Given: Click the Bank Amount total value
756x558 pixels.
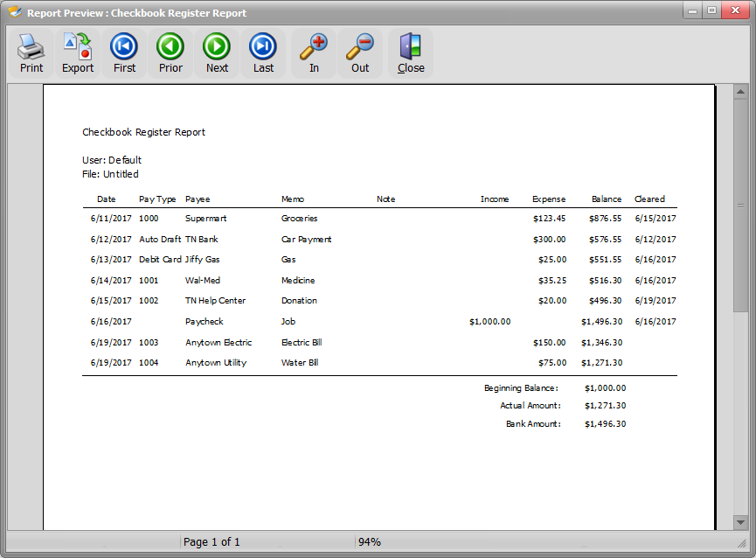Looking at the screenshot, I should point(605,424).
